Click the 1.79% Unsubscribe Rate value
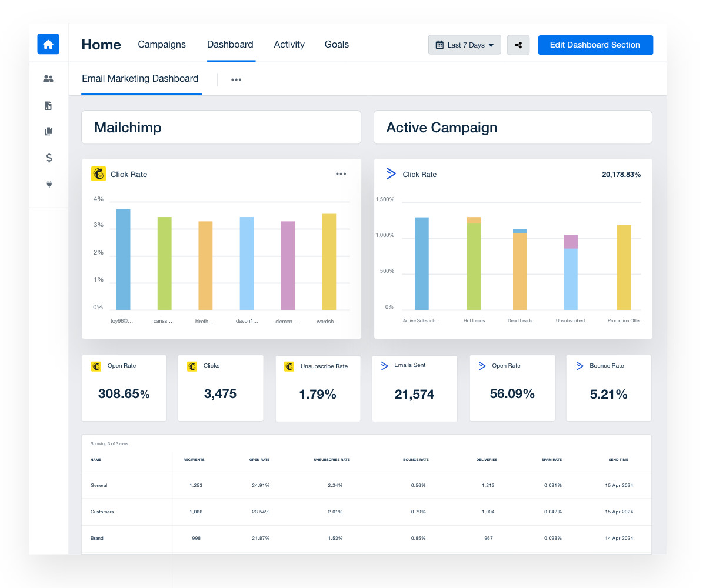 pyautogui.click(x=318, y=394)
